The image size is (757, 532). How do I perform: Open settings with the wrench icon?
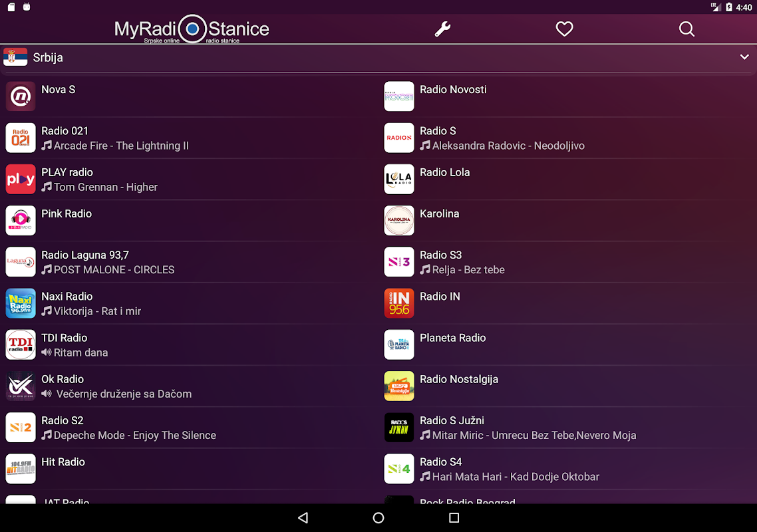442,29
